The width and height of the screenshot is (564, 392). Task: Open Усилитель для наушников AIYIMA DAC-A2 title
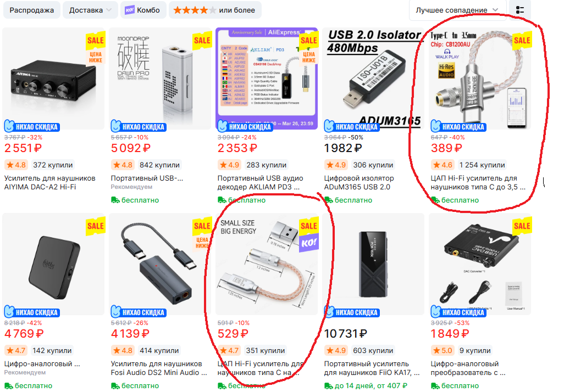click(49, 182)
